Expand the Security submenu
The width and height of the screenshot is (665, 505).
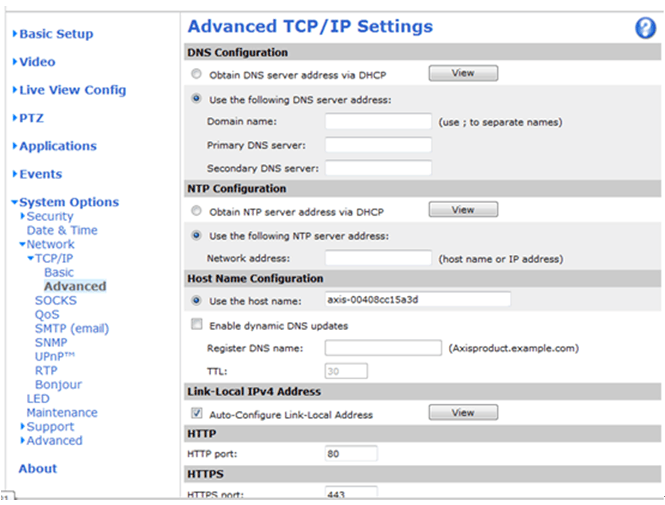[49, 216]
